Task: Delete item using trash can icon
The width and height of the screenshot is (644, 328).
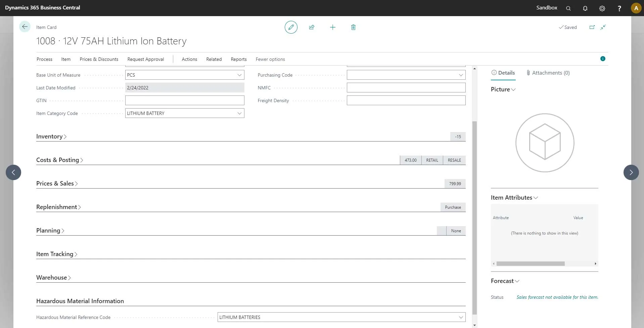Action: pos(353,27)
